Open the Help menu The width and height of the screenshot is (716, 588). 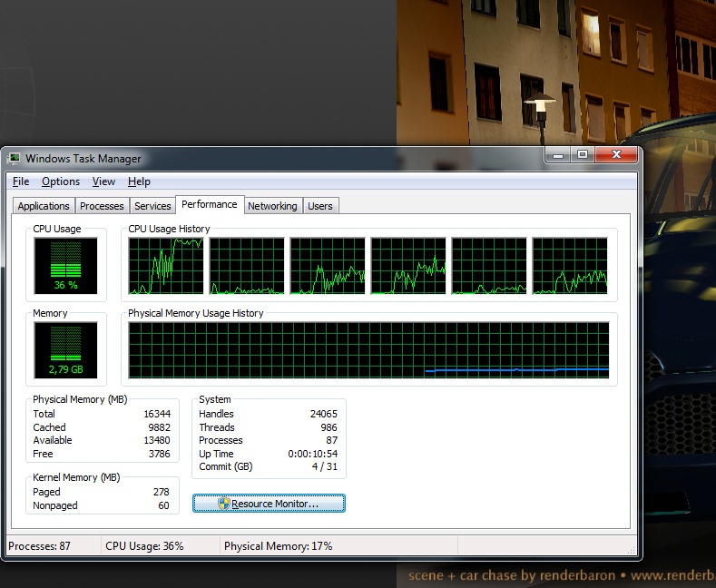(x=139, y=181)
